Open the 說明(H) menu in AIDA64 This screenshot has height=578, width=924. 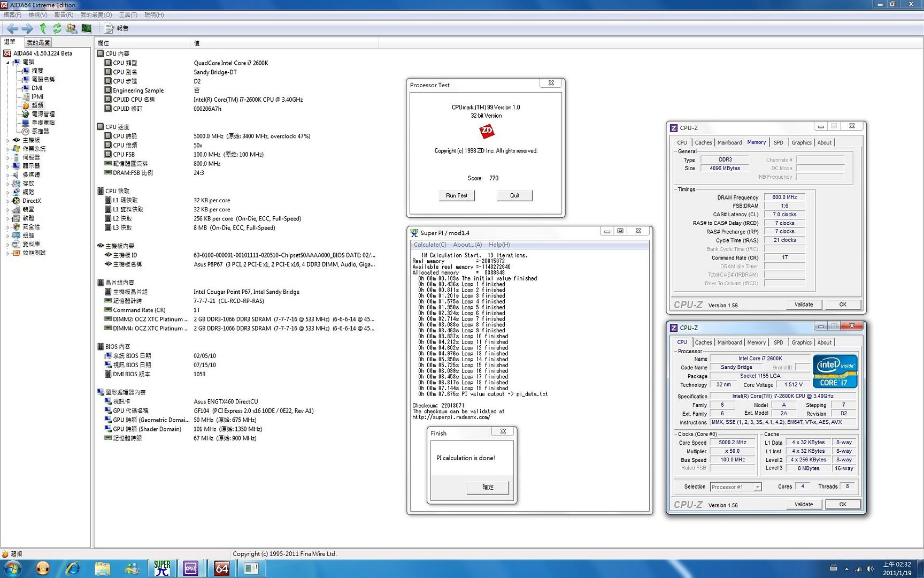(x=154, y=14)
